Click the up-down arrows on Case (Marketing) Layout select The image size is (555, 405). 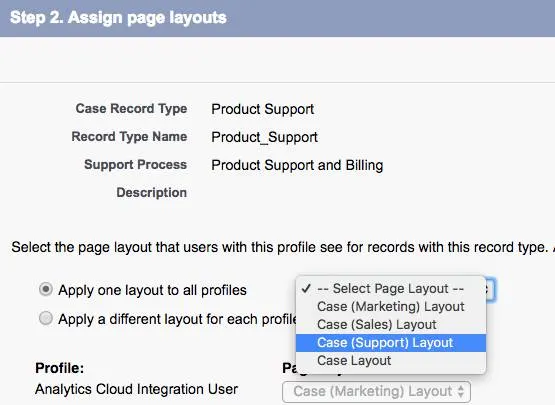coord(460,392)
